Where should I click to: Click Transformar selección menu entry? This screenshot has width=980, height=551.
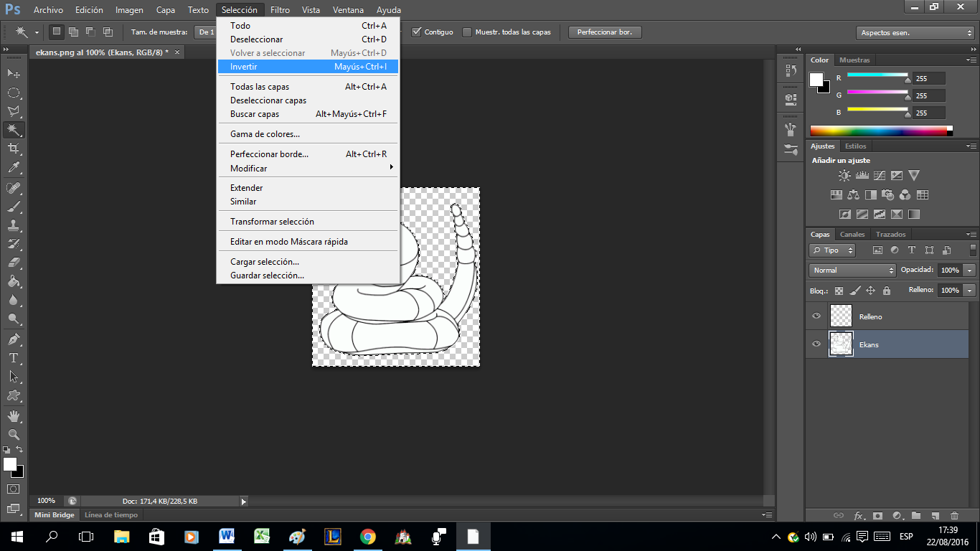click(x=308, y=222)
